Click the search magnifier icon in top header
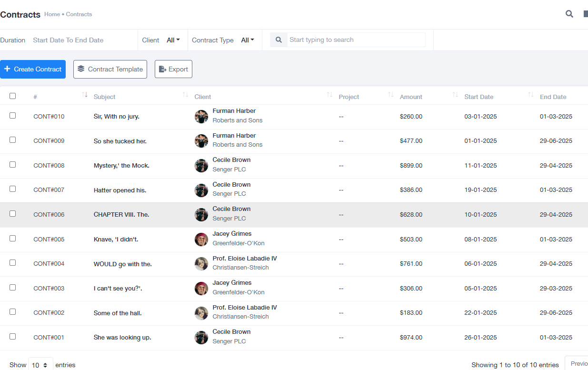The width and height of the screenshot is (588, 370). pyautogui.click(x=569, y=14)
